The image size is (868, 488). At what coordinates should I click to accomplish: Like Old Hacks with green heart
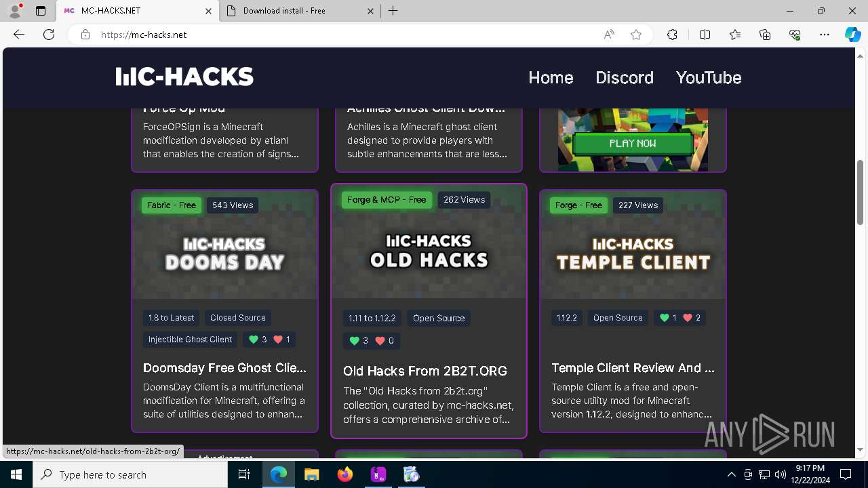(354, 341)
